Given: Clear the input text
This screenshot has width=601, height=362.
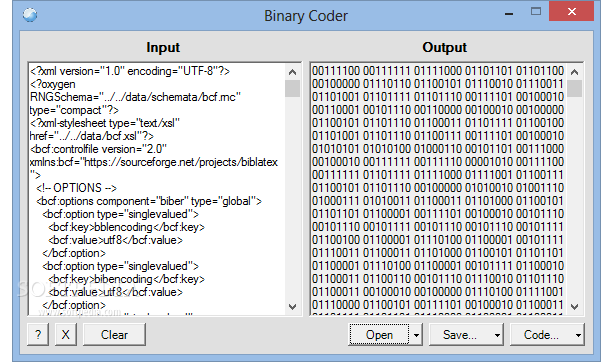Looking at the screenshot, I should tap(114, 334).
